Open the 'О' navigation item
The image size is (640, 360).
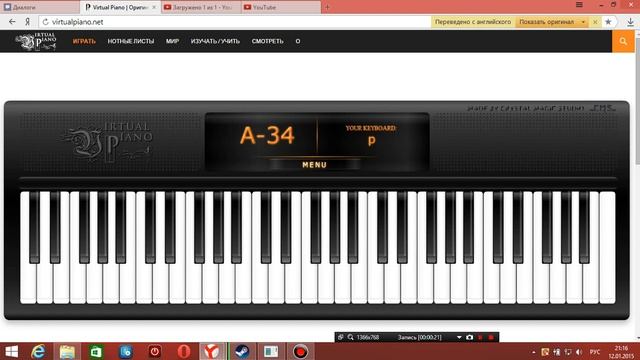298,41
